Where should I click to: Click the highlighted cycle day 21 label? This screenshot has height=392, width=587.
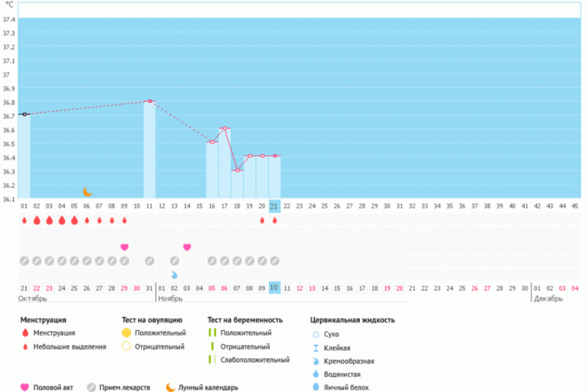[274, 206]
